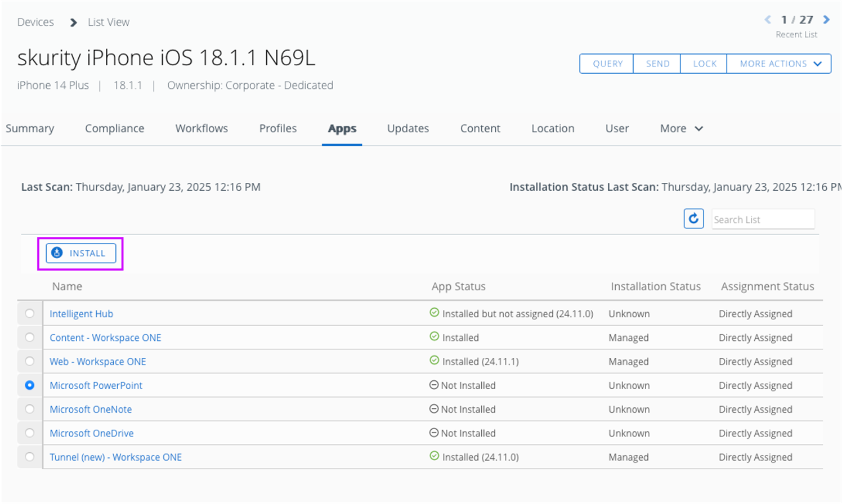Switch to the Compliance tab
Viewport: 842px width, 504px height.
(x=115, y=129)
